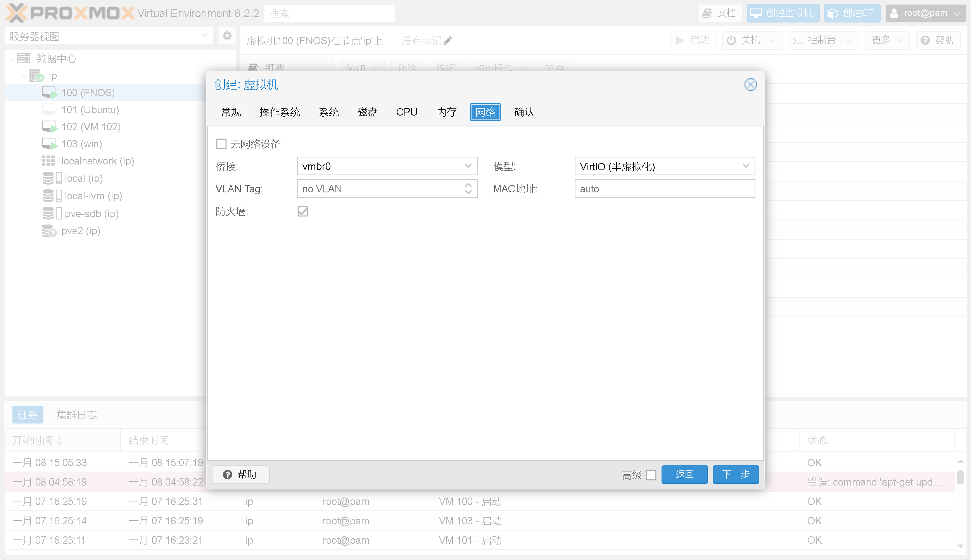
Task: Click the cube icon in Create CT button
Action: (833, 13)
